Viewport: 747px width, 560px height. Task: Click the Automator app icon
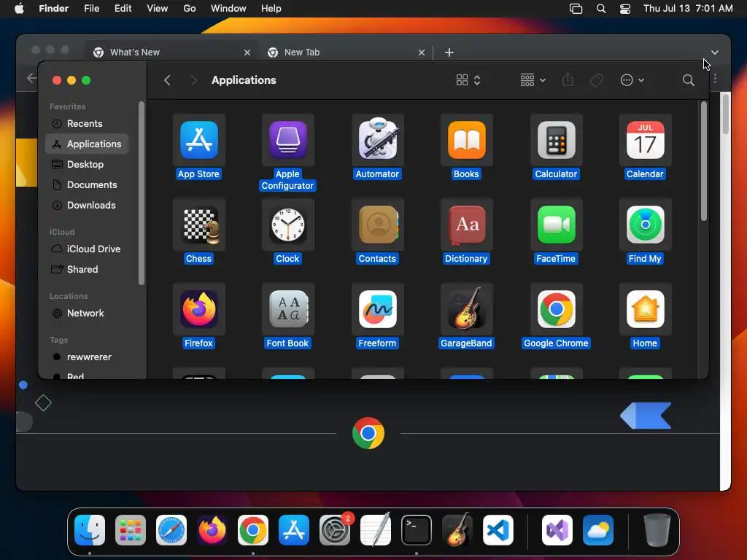pos(377,140)
